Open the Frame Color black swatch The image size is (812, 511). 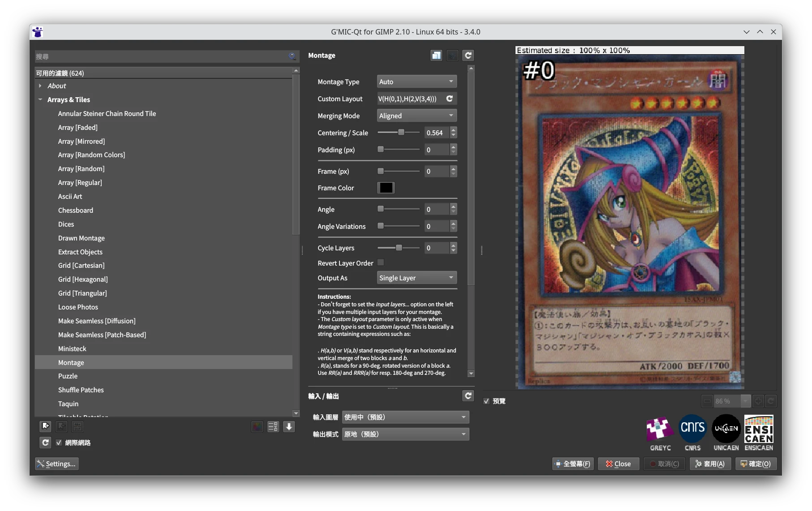click(386, 188)
